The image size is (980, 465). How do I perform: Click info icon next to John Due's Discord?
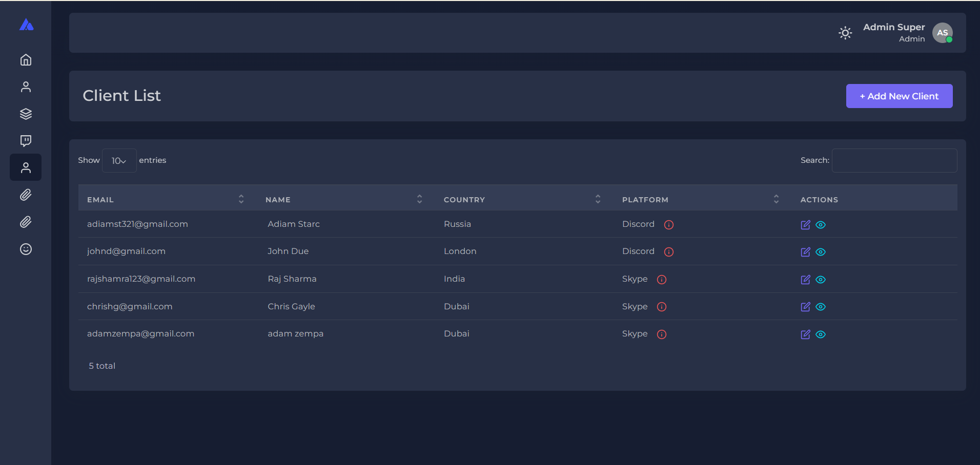click(x=669, y=252)
